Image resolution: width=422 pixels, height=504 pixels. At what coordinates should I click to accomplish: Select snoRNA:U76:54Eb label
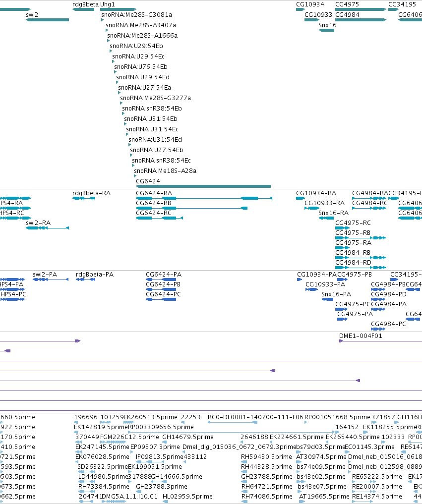[x=141, y=67]
